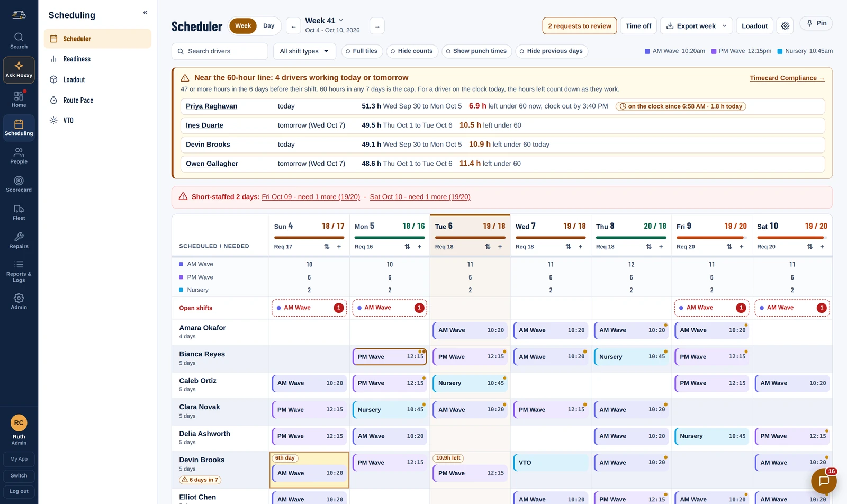Image resolution: width=847 pixels, height=504 pixels.
Task: Click 6 days in 7 warning badge
Action: pyautogui.click(x=200, y=480)
